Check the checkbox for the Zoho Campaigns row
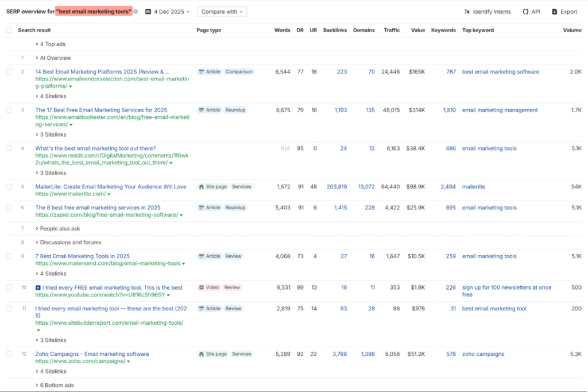Image resolution: width=588 pixels, height=392 pixels. 9,353
